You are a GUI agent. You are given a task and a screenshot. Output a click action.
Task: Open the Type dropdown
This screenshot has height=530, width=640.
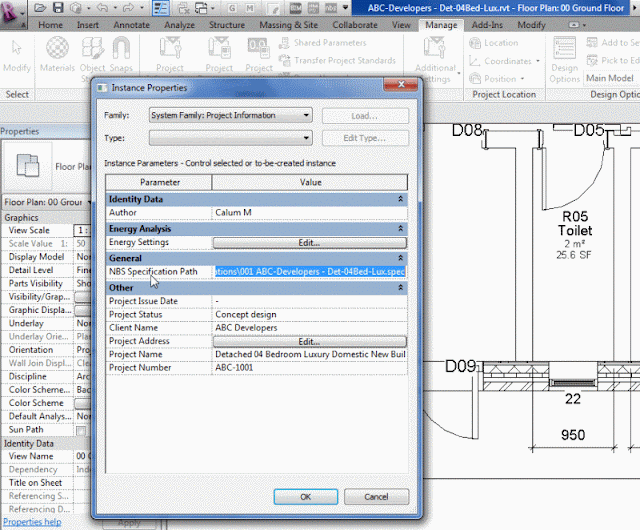click(231, 138)
